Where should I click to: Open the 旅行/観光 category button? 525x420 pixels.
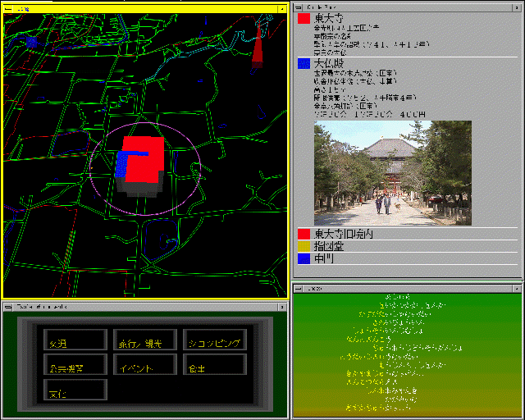pyautogui.click(x=145, y=340)
